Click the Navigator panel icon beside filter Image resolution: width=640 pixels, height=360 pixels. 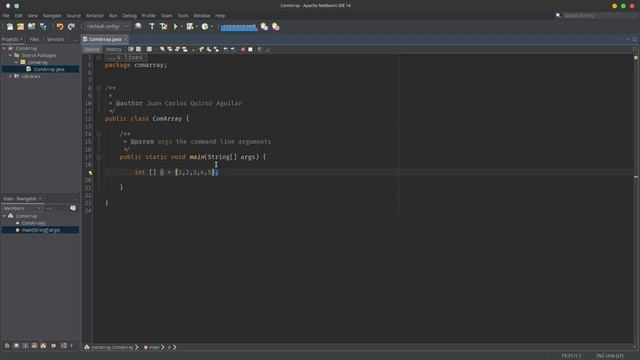[73, 209]
